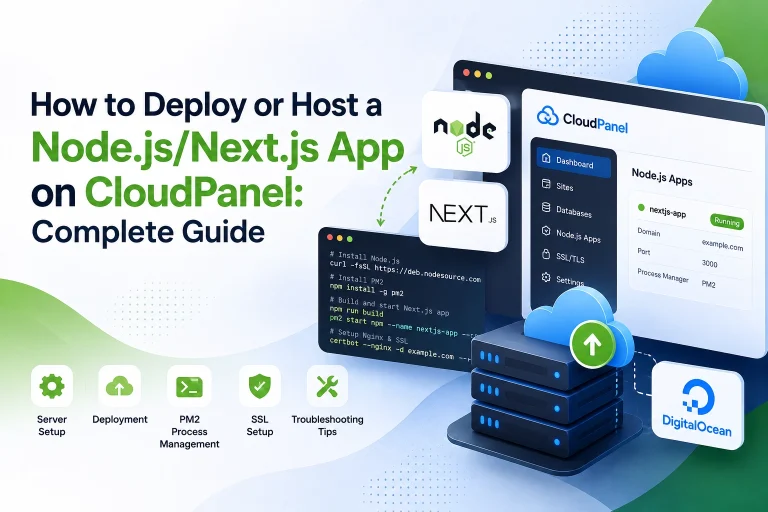Open Databases in CloudPanel sidebar
The height and width of the screenshot is (512, 768).
[x=567, y=210]
